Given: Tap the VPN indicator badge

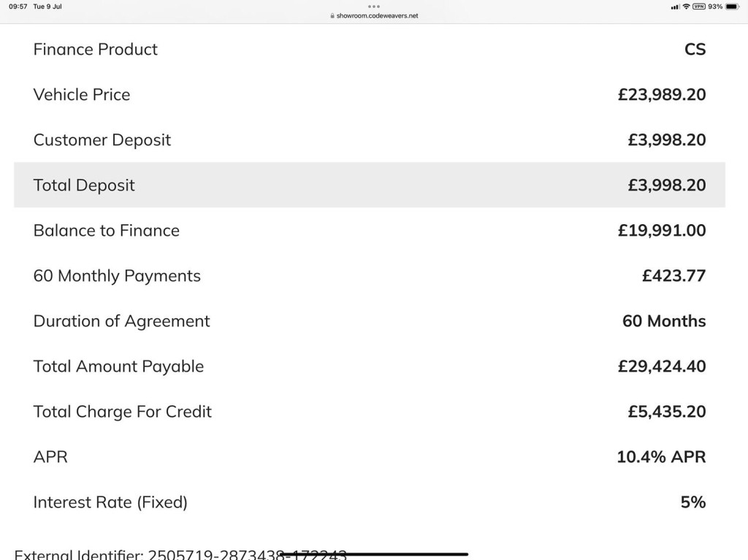Looking at the screenshot, I should (x=699, y=7).
